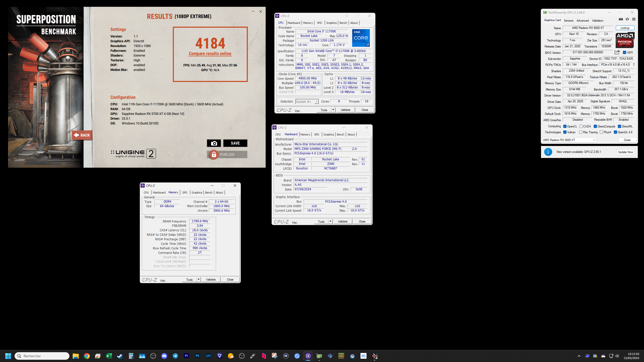The width and height of the screenshot is (644, 362).
Task: Open the GPU-Z hamburger menu
Action: click(634, 19)
